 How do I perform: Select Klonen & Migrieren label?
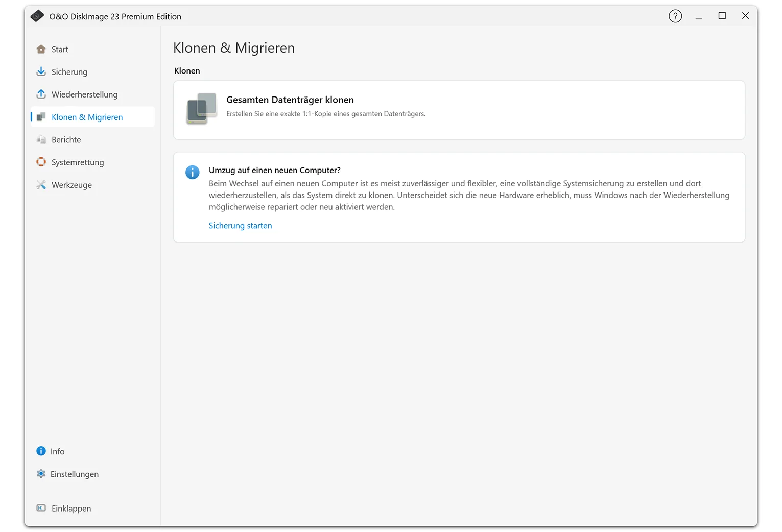click(87, 117)
